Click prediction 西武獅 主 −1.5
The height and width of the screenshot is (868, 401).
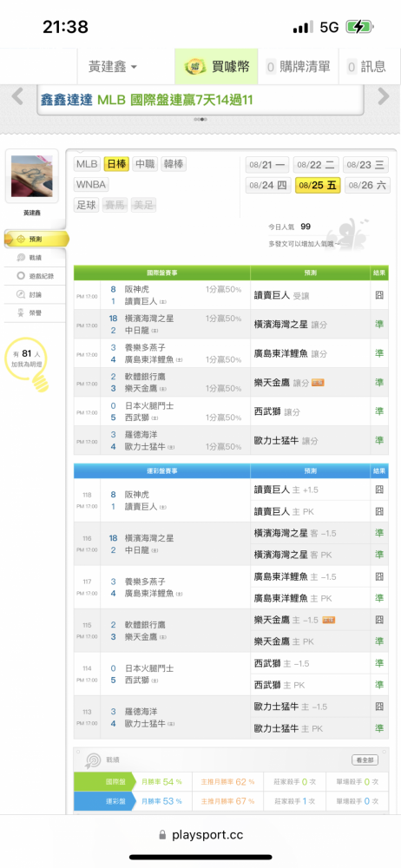click(281, 663)
